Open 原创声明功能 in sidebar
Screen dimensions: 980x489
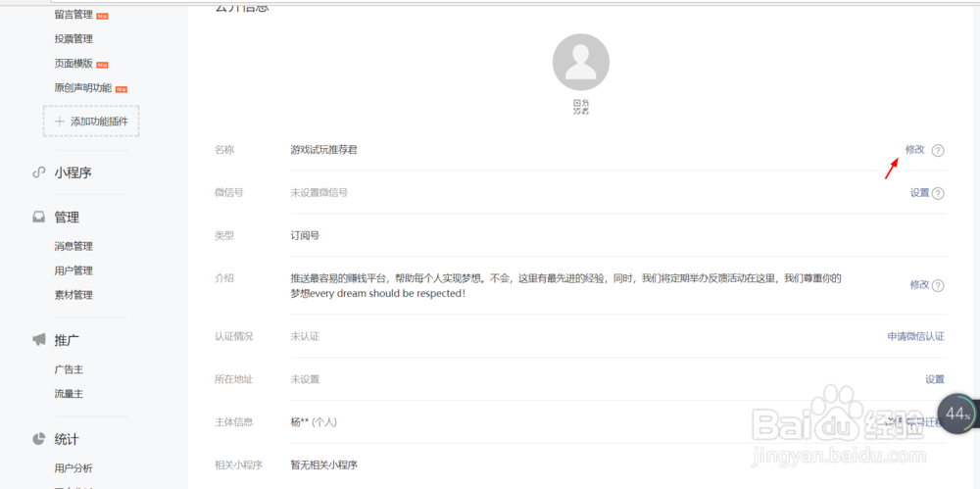82,87
